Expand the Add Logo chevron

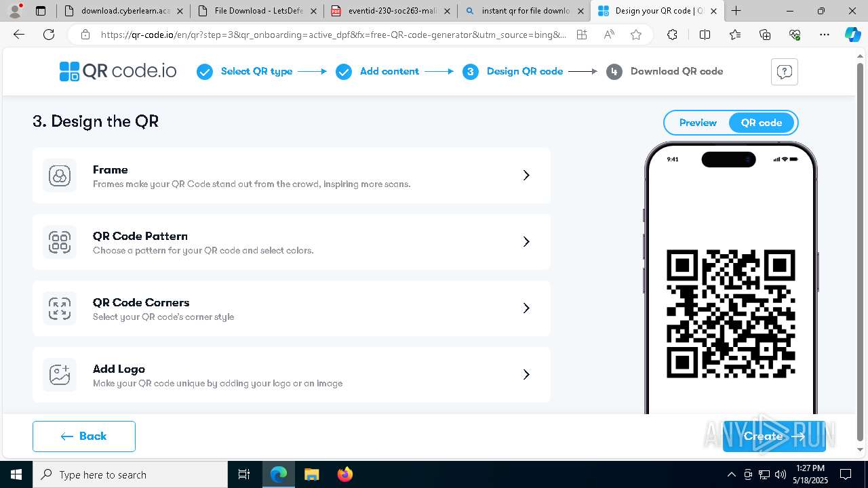pos(526,375)
